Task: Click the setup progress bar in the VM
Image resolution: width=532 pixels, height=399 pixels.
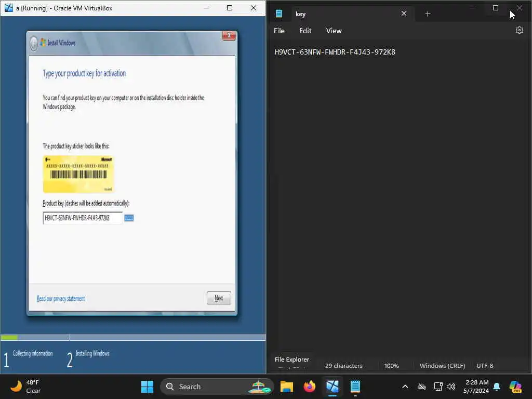Action: 133,338
